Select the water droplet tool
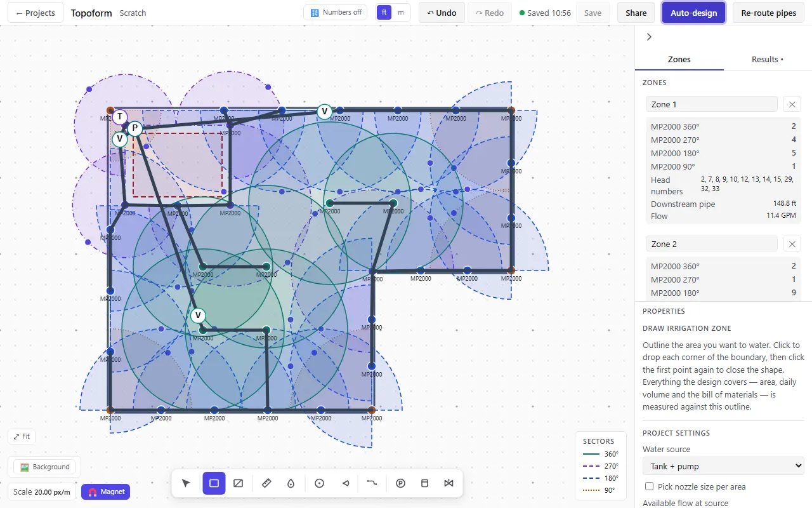 click(x=291, y=483)
